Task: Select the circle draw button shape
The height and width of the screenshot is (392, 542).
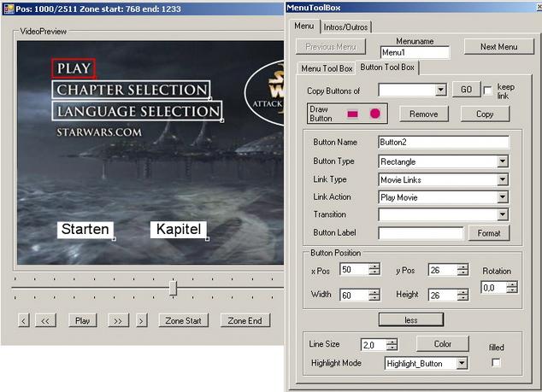Action: point(375,114)
